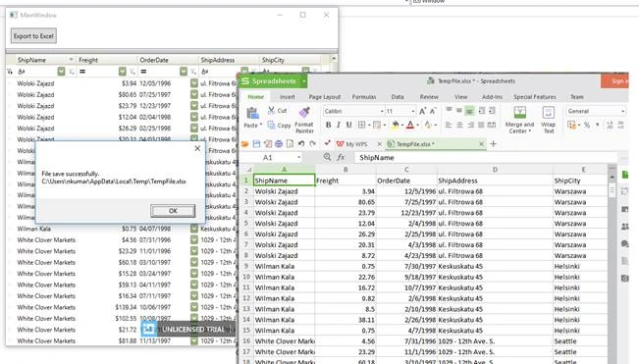Apply percent style to cells
The image size is (639, 364).
587,125
